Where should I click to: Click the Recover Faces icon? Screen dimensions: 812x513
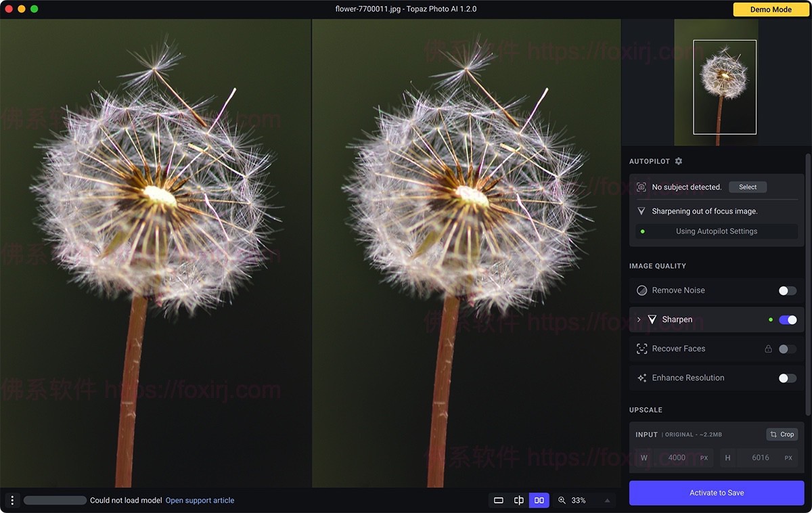click(641, 349)
